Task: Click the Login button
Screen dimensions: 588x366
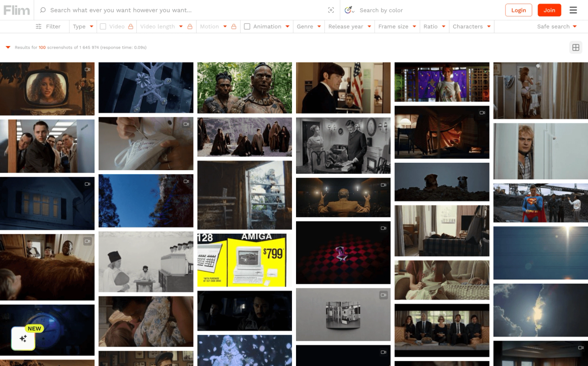Action: 518,10
